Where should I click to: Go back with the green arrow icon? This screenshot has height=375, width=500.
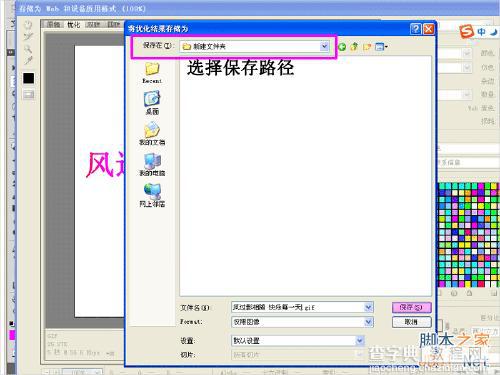(342, 47)
